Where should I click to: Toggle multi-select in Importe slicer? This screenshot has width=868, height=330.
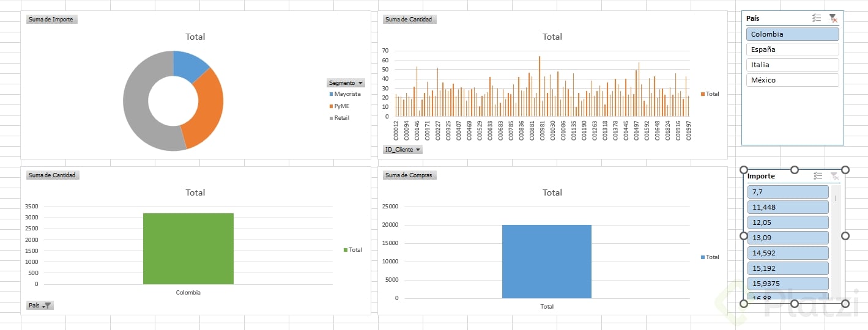click(818, 175)
